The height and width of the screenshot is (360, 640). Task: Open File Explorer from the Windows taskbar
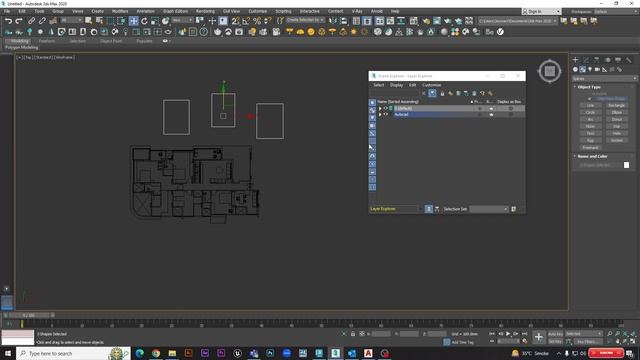172,353
